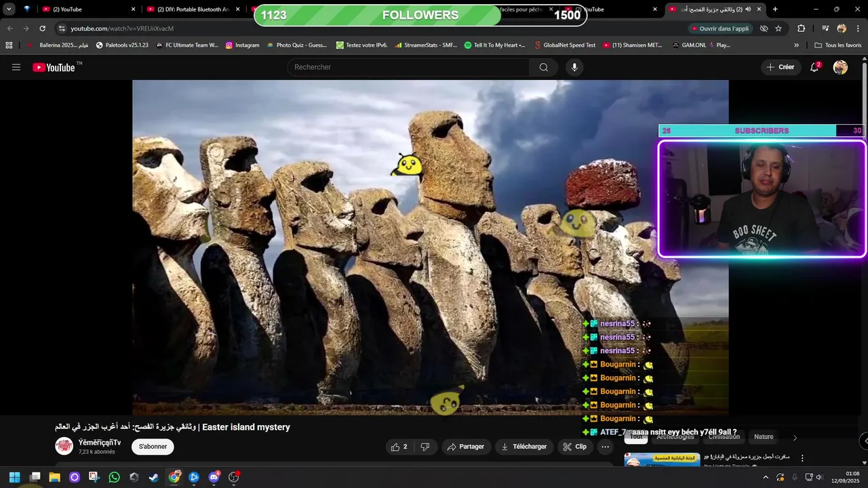Mute the playing tab's audio icon

pyautogui.click(x=748, y=9)
